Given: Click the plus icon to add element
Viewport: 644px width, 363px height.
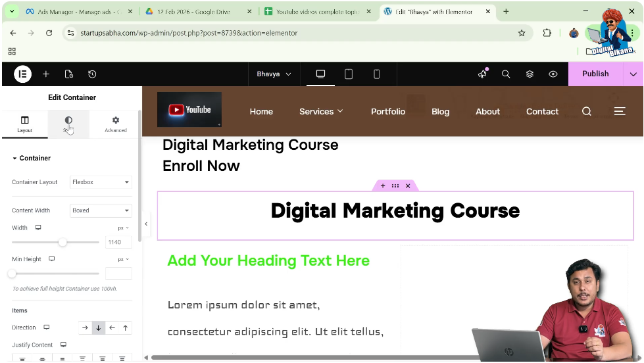Looking at the screenshot, I should 46,74.
